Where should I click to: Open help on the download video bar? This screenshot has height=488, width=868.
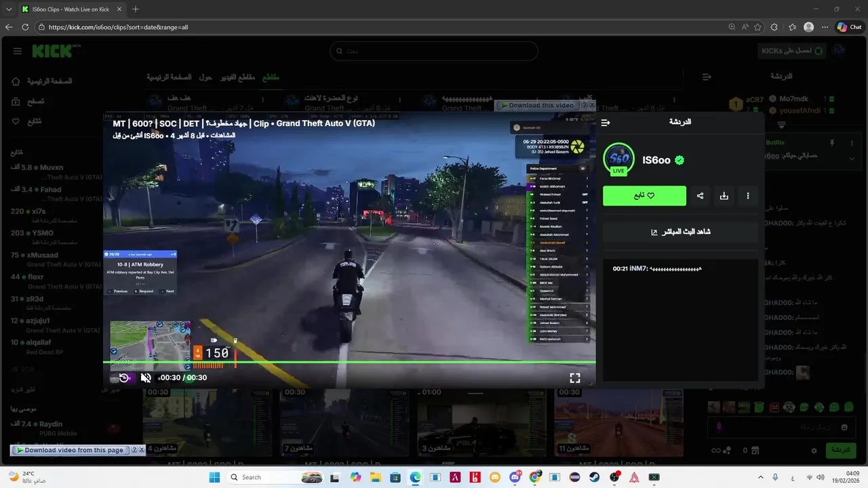point(134,450)
